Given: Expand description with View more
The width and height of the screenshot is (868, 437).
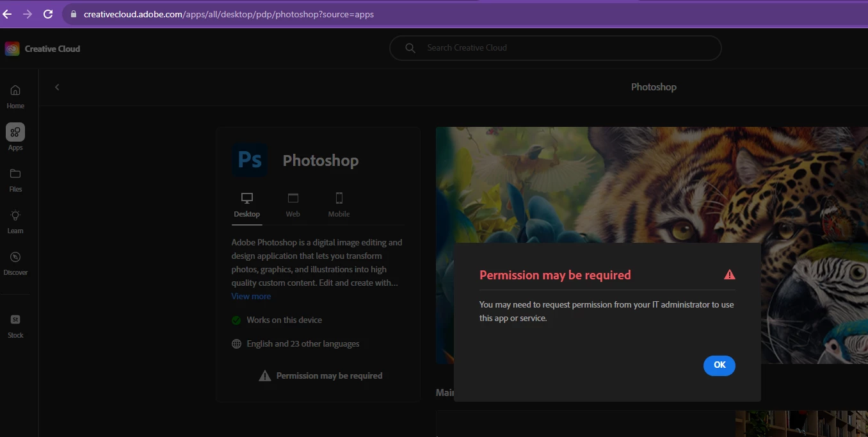Looking at the screenshot, I should pyautogui.click(x=251, y=296).
